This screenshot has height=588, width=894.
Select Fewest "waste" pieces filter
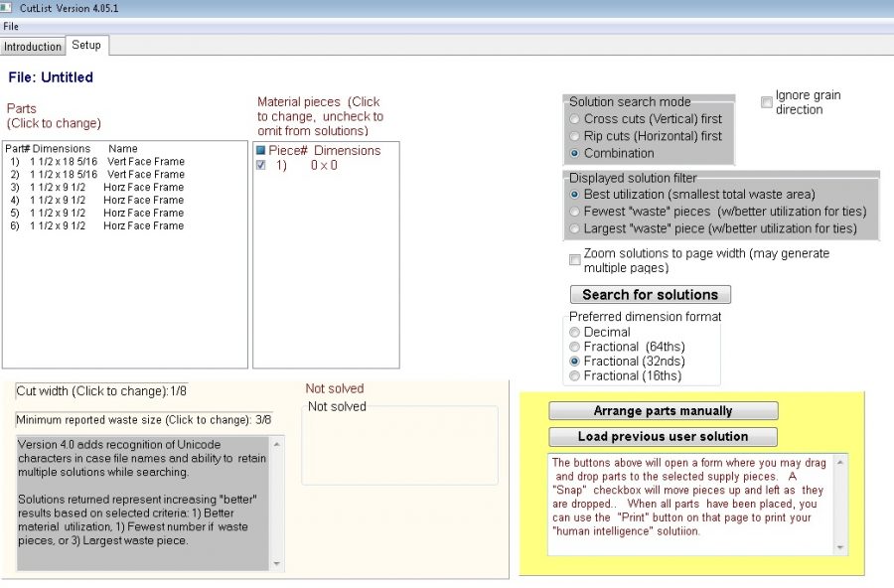pyautogui.click(x=718, y=212)
